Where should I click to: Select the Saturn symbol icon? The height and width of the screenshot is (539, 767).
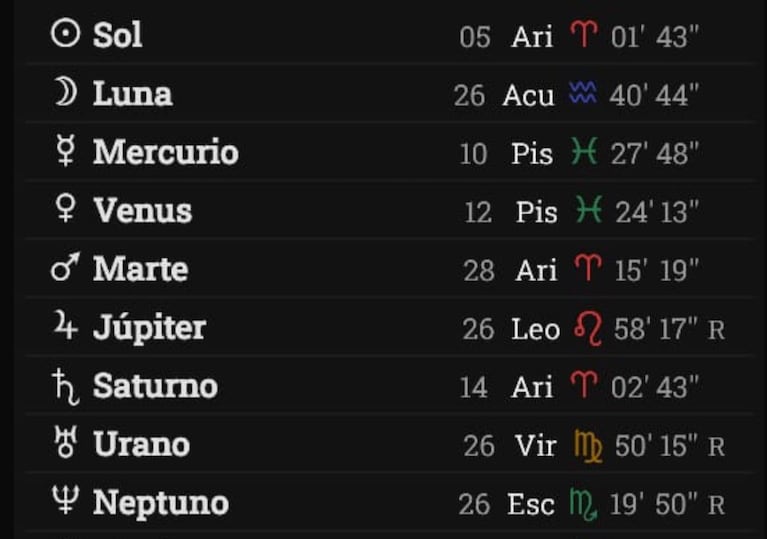tap(65, 386)
